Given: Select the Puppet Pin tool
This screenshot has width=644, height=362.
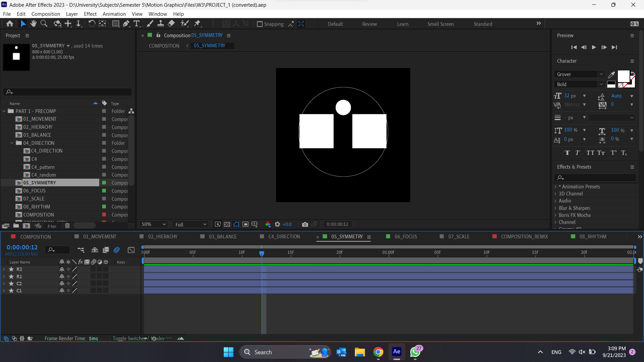Looking at the screenshot, I should pyautogui.click(x=197, y=23).
